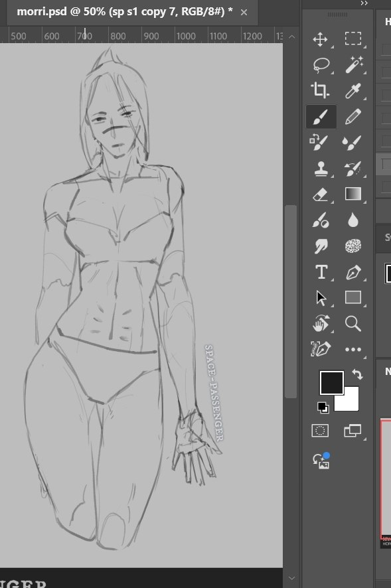Select the Crop tool

tap(320, 90)
